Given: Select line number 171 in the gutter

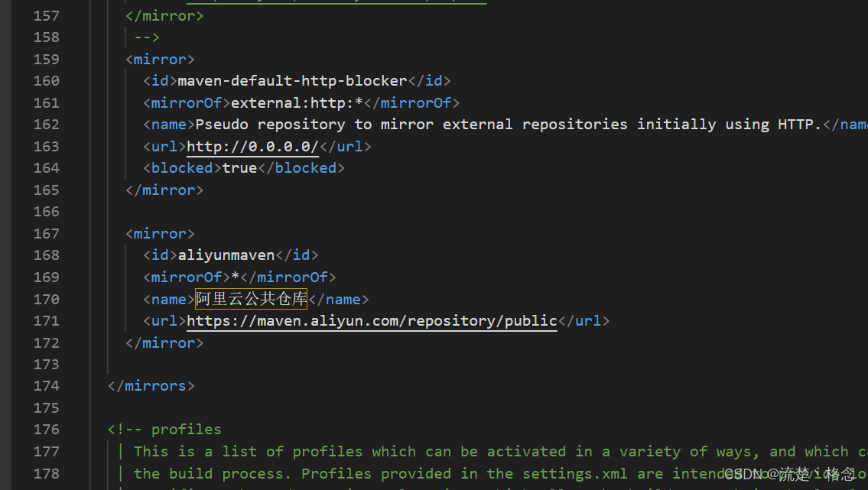Looking at the screenshot, I should pyautogui.click(x=47, y=320).
